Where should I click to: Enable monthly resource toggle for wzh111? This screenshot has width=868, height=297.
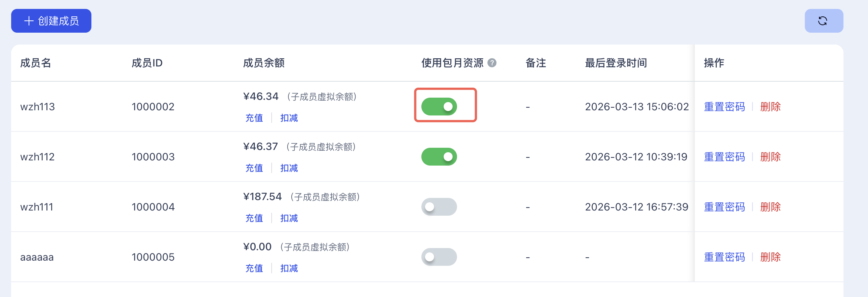(439, 207)
